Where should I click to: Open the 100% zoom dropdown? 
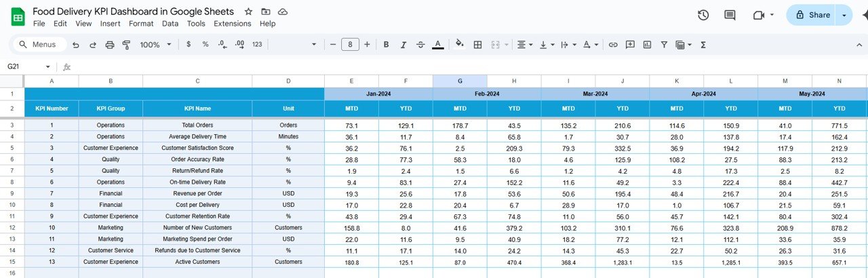click(155, 45)
